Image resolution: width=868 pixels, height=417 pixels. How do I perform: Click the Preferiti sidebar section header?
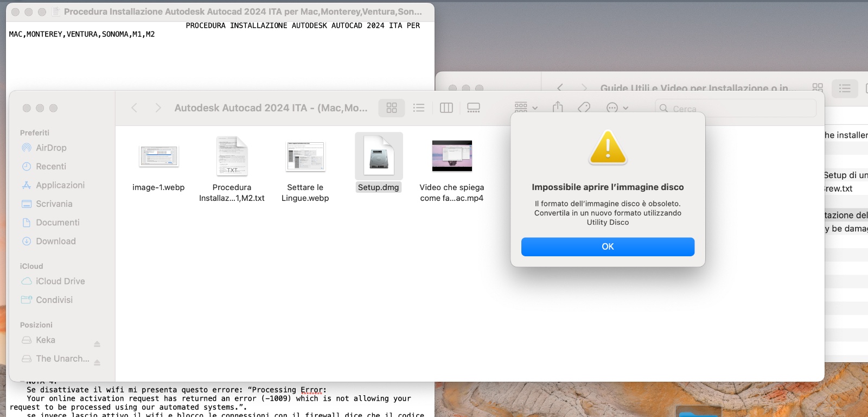coord(35,132)
